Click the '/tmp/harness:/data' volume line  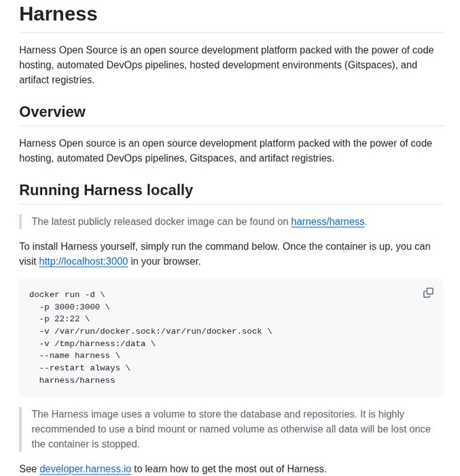tap(96, 343)
